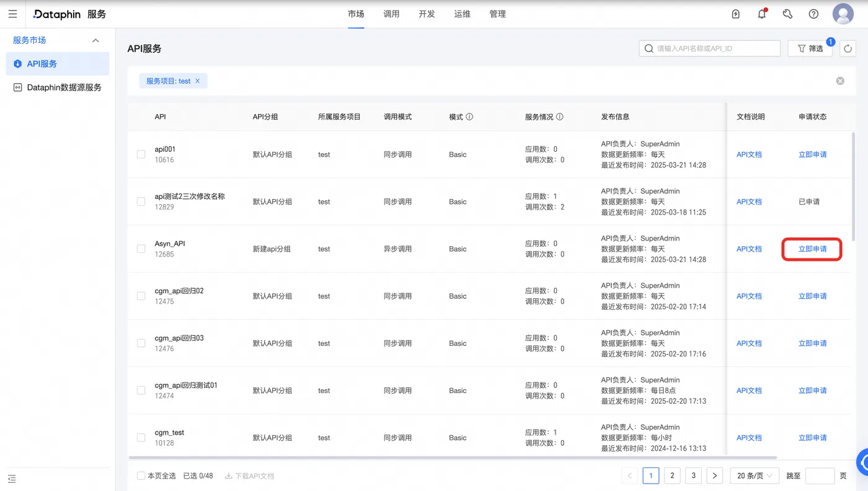Screen dimensions: 868x491
Task: Go to page 2
Action: coord(672,476)
